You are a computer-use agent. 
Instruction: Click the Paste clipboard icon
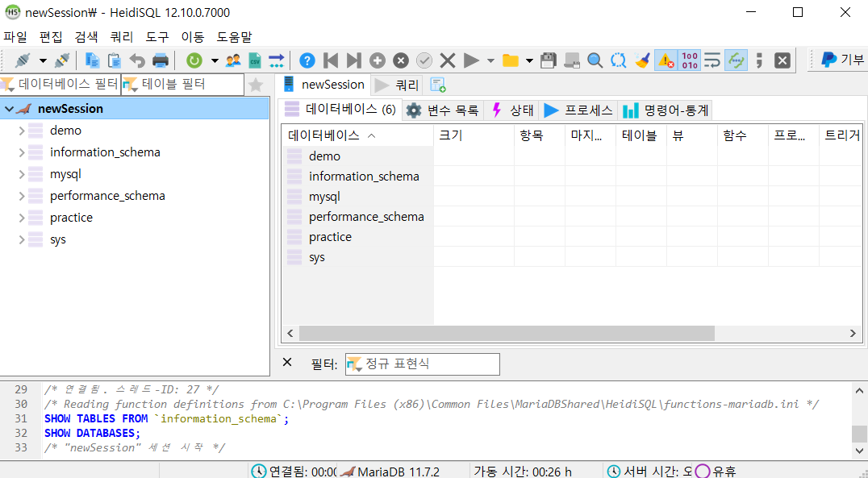click(x=114, y=60)
